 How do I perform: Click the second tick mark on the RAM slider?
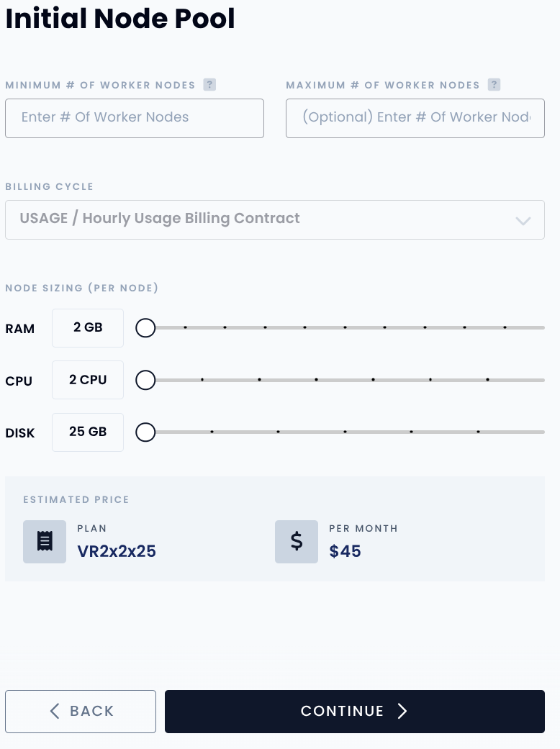pyautogui.click(x=225, y=327)
